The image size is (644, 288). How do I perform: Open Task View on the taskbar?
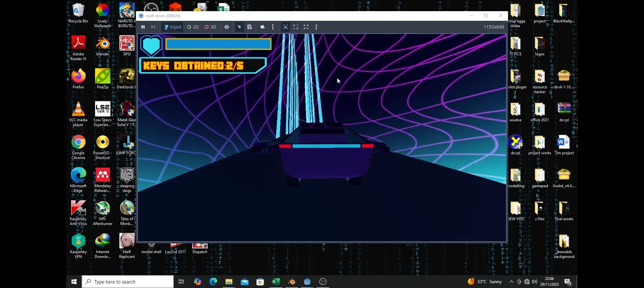[181, 282]
